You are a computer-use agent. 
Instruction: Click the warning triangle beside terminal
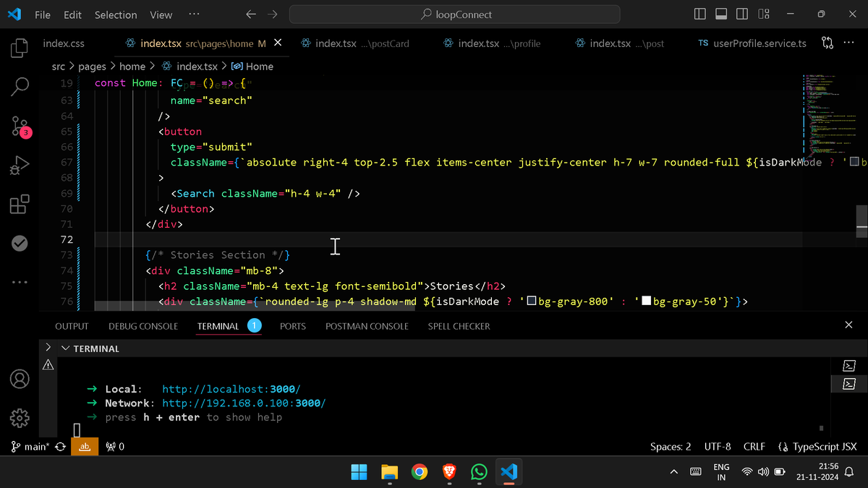coord(48,365)
